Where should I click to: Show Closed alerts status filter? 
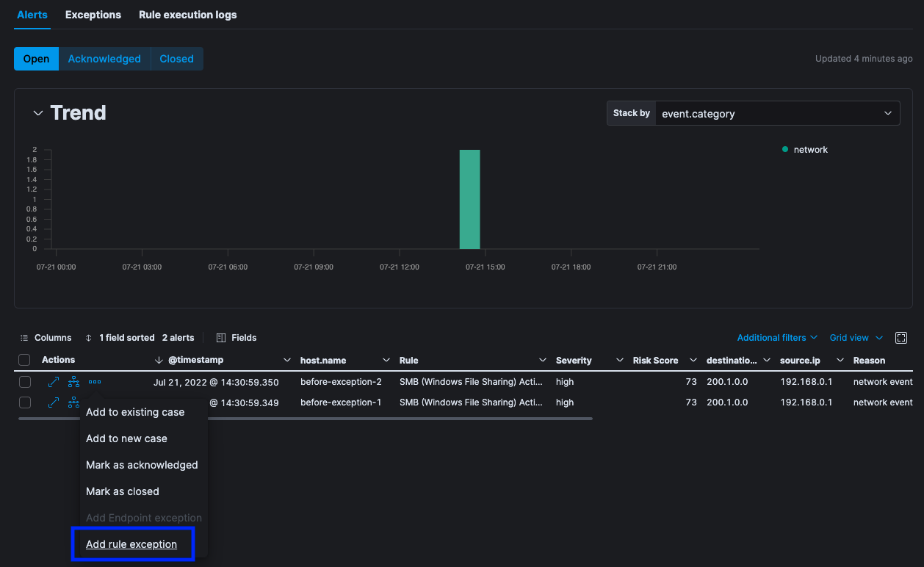click(x=177, y=59)
